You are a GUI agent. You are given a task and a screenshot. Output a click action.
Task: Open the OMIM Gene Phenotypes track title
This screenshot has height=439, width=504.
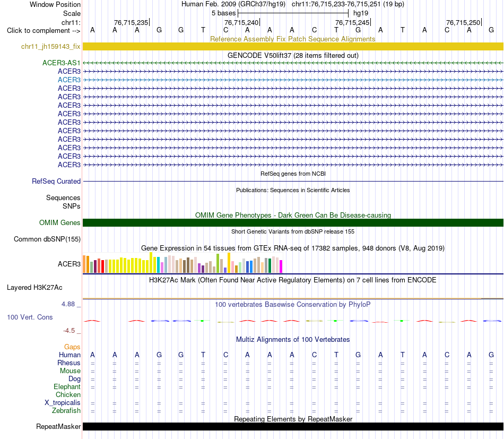(293, 215)
